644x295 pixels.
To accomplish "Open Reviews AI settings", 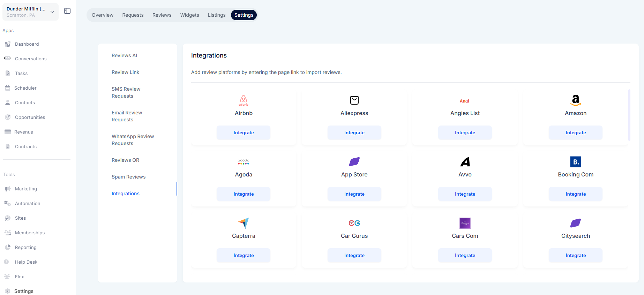I will click(124, 55).
